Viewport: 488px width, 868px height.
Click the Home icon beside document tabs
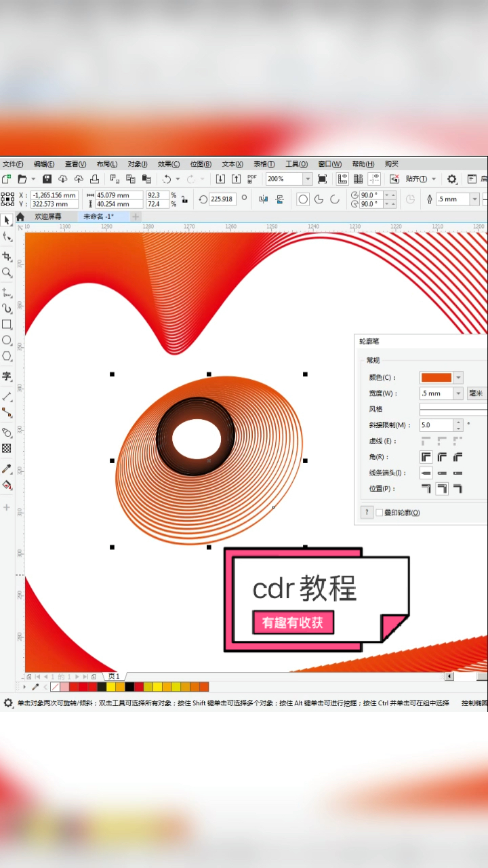20,217
